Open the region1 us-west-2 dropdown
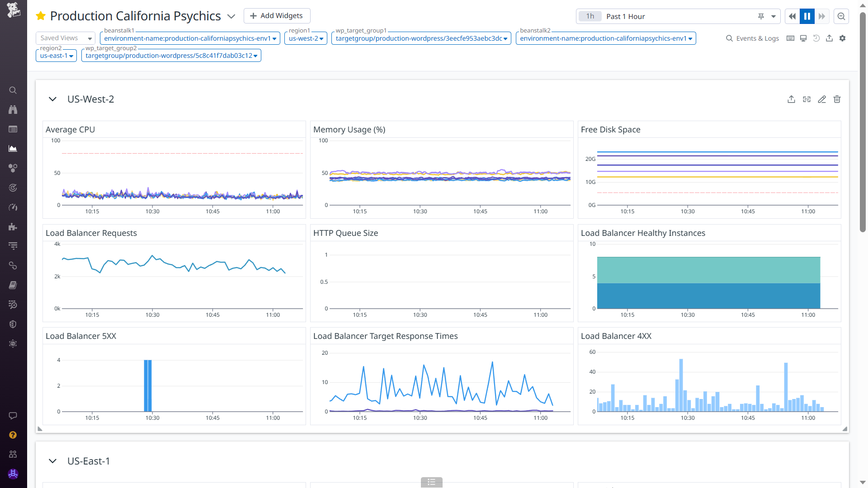Image resolution: width=868 pixels, height=488 pixels. (306, 38)
